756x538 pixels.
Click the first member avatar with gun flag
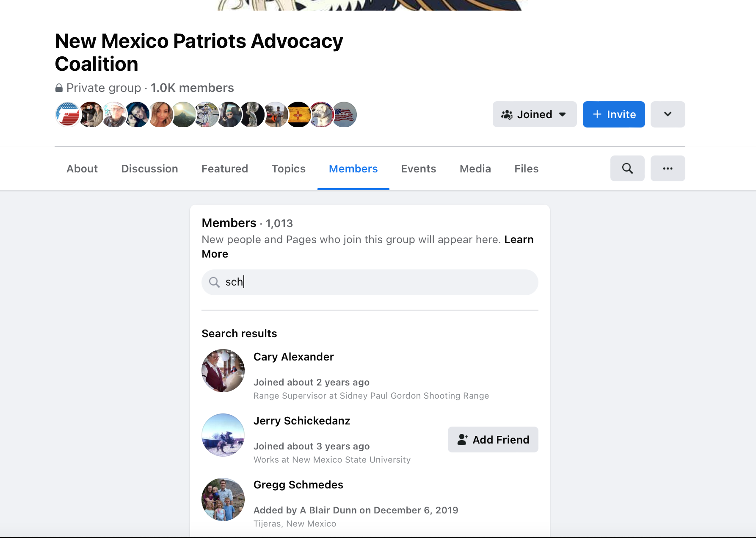pos(68,114)
